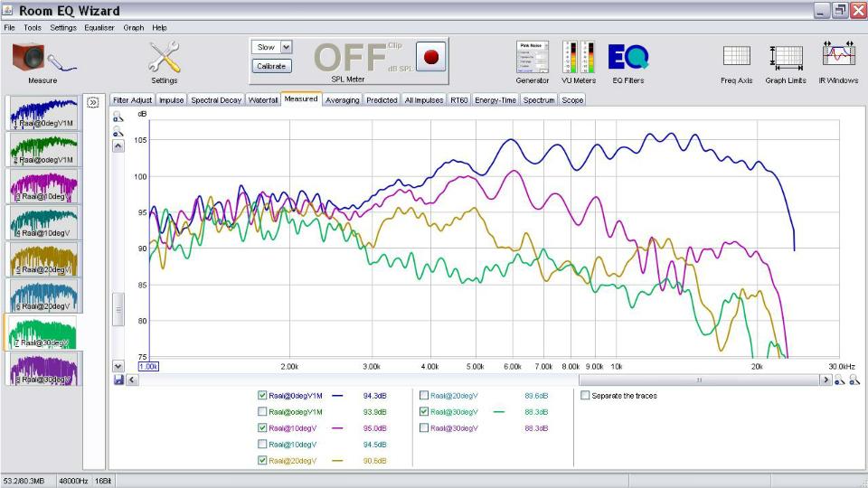Collapse the measurement list panel arrow
Image resolution: width=868 pixels, height=488 pixels.
92,102
